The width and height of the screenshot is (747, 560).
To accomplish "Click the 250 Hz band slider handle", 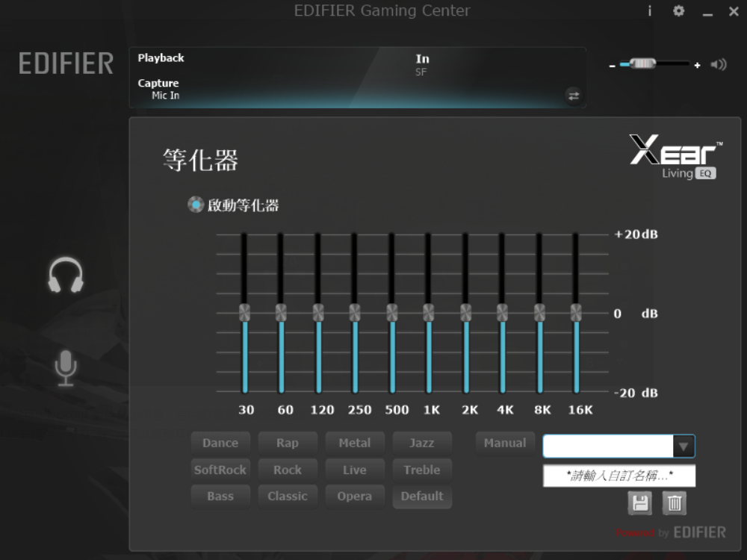I will click(x=354, y=313).
